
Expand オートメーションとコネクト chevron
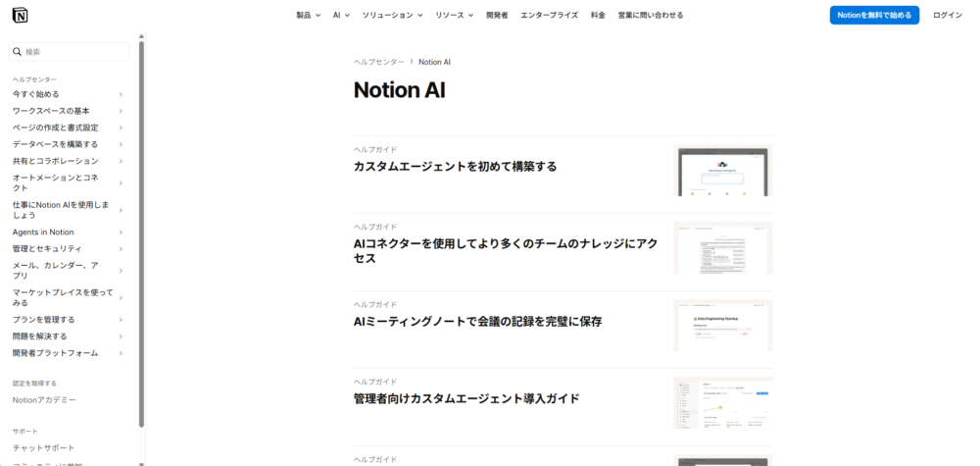(121, 182)
